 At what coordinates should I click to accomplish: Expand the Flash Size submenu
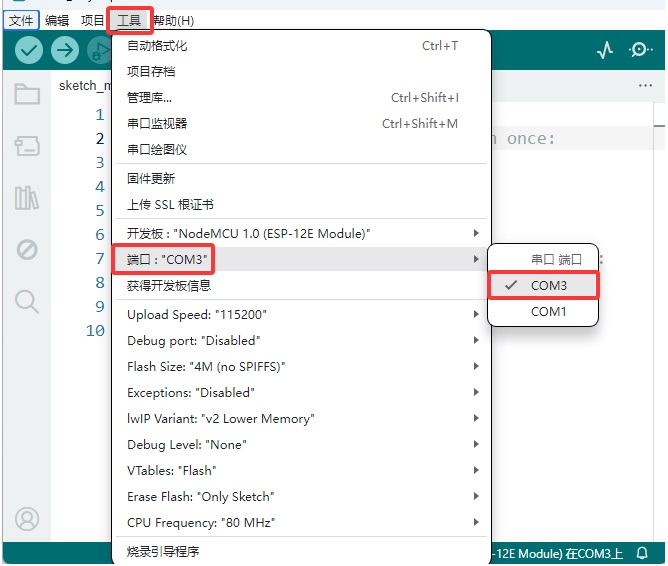point(302,366)
